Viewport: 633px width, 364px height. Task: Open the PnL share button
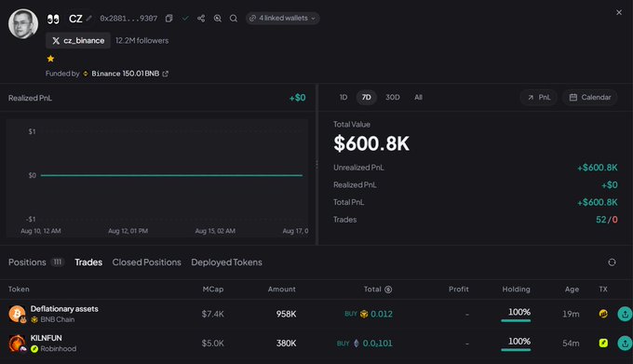tap(539, 97)
